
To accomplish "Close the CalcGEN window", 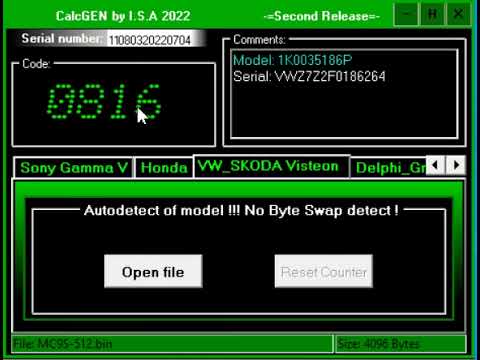I will 459,14.
